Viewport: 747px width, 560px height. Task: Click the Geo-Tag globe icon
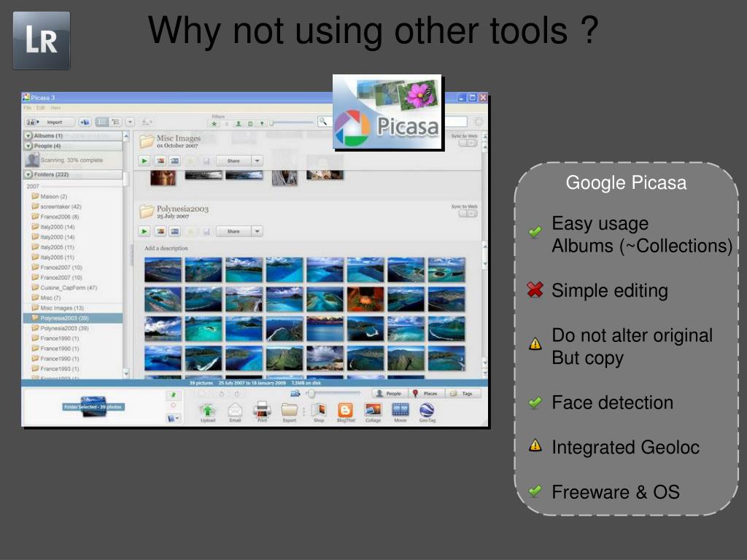pos(427,410)
